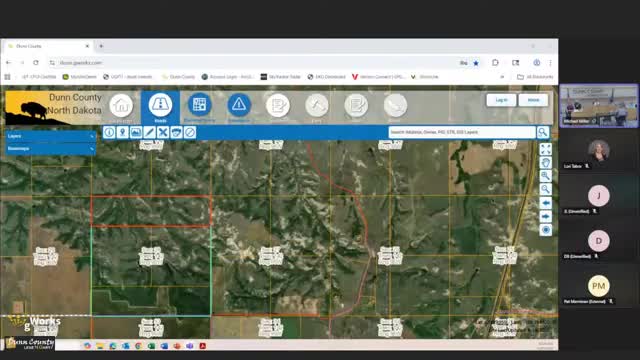Open the MyJohnDeere bookmark
Viewport: 640px width, 360px height.
80,77
